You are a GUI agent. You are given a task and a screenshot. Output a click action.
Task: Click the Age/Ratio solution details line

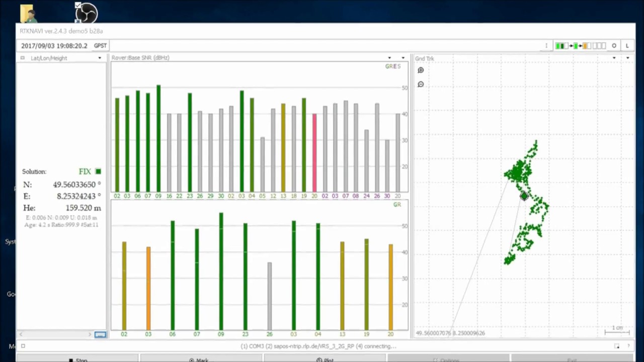61,225
